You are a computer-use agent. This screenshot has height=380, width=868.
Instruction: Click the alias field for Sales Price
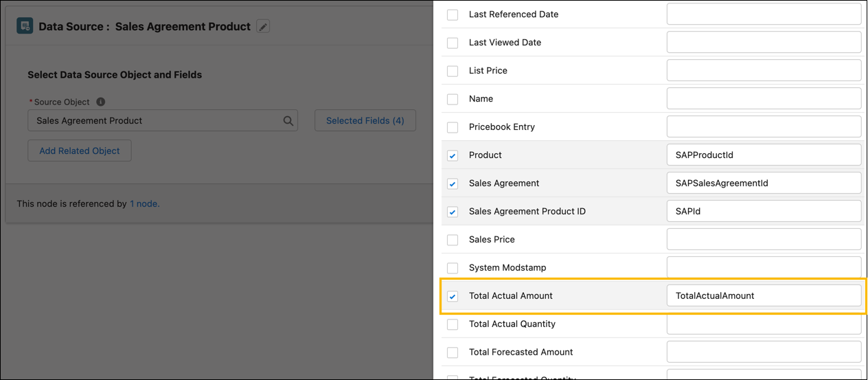764,240
